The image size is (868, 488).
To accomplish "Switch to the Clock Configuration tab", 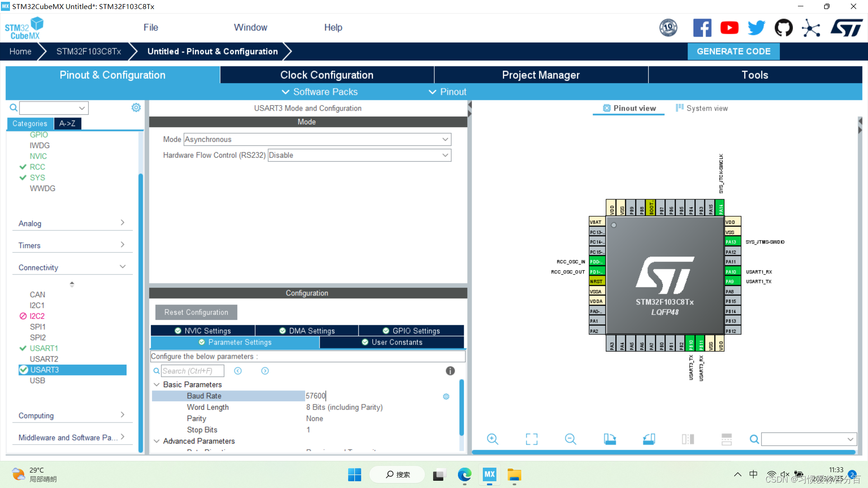I will pyautogui.click(x=326, y=75).
